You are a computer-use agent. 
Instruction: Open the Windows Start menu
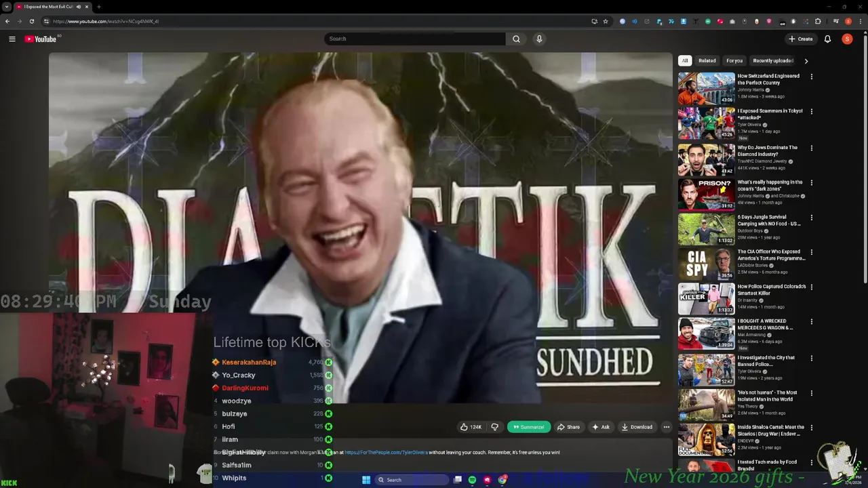pos(366,480)
